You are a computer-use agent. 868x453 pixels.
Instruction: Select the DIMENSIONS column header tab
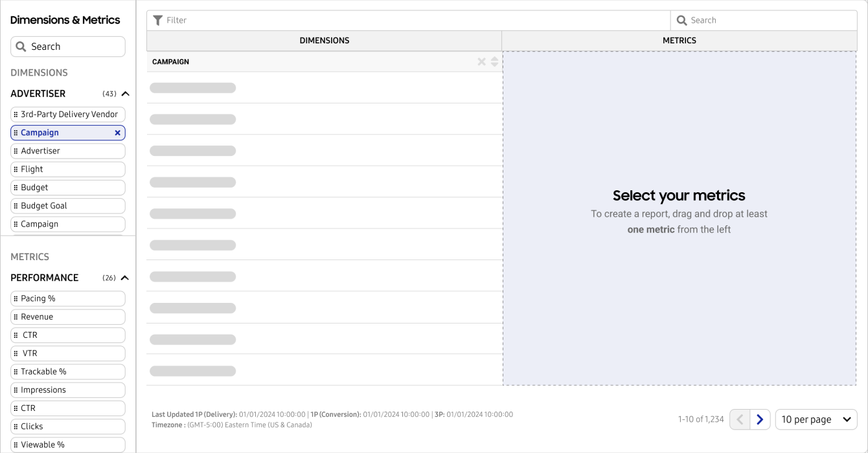[x=324, y=41]
